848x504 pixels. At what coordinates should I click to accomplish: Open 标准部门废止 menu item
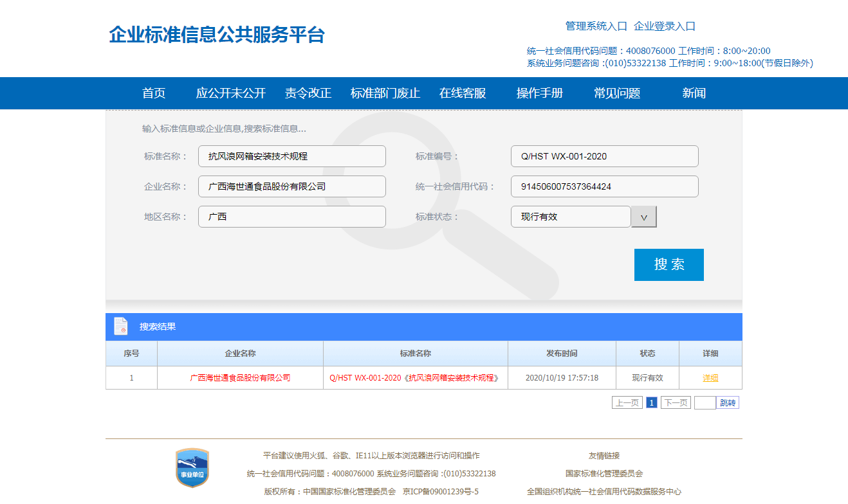(x=385, y=93)
